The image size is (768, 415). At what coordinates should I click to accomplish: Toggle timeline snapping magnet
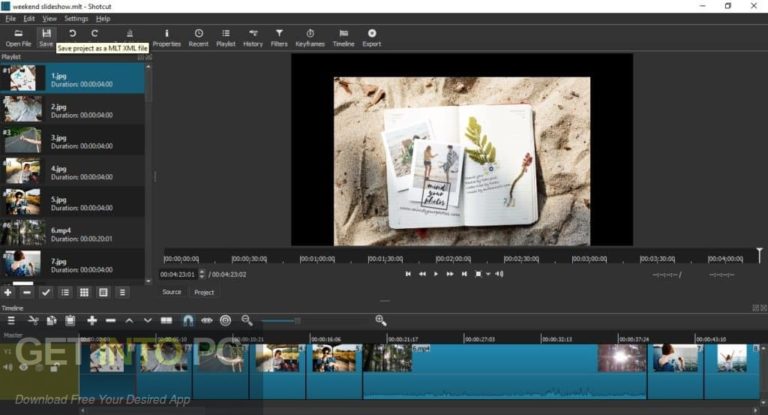tap(188, 320)
